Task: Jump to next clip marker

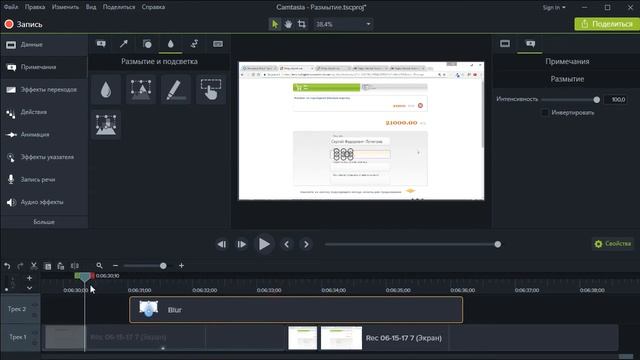Action: [306, 244]
